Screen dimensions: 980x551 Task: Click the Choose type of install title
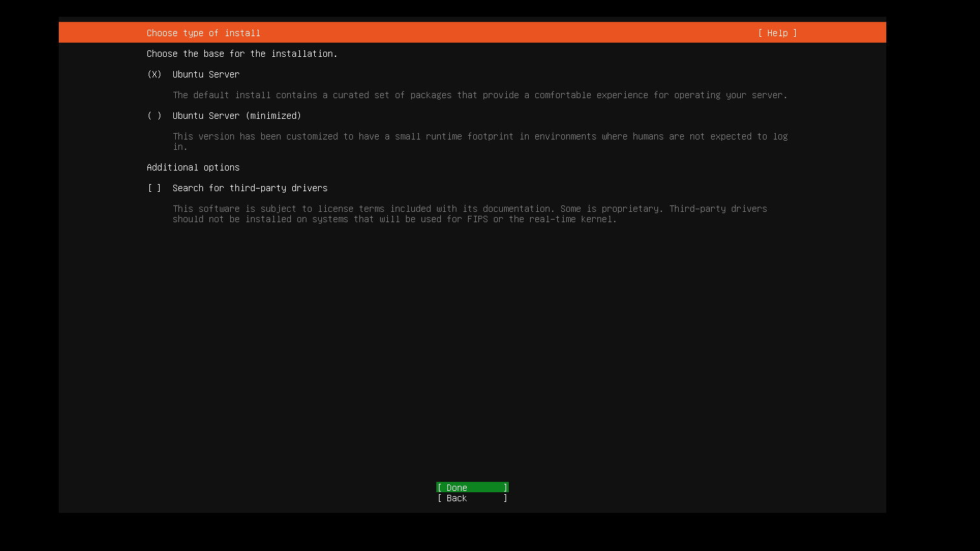(x=203, y=32)
